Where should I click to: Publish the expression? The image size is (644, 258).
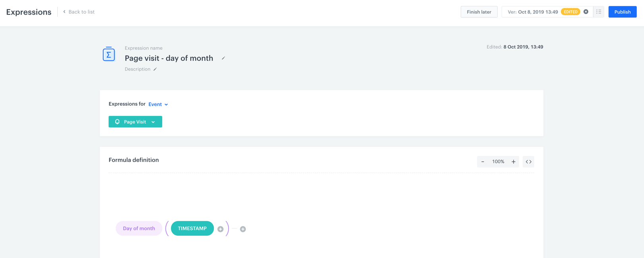coord(622,12)
